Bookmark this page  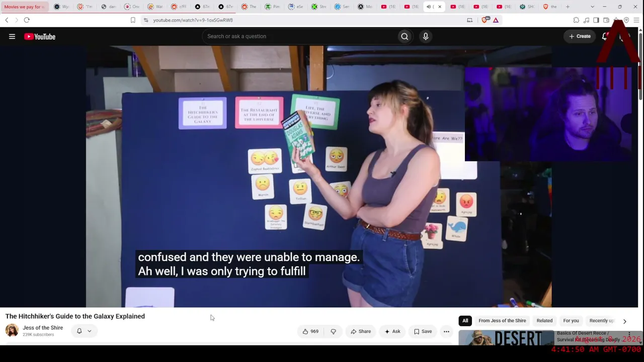pos(133,20)
